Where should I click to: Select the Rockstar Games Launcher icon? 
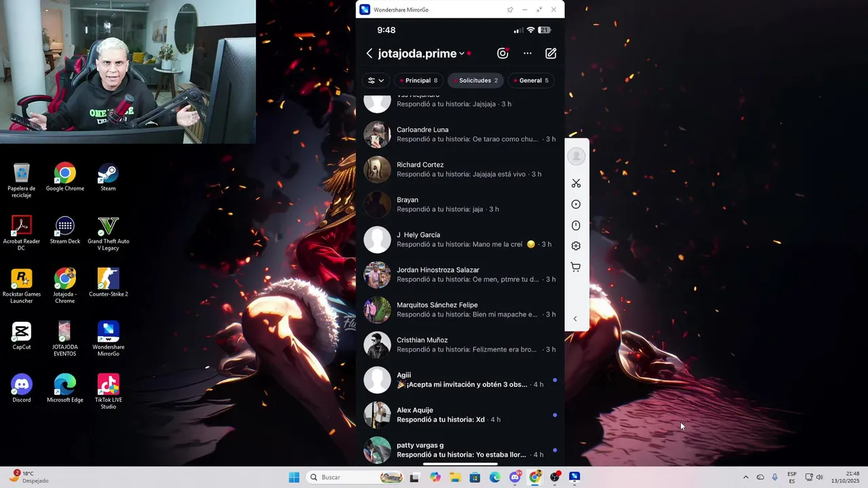coord(22,286)
